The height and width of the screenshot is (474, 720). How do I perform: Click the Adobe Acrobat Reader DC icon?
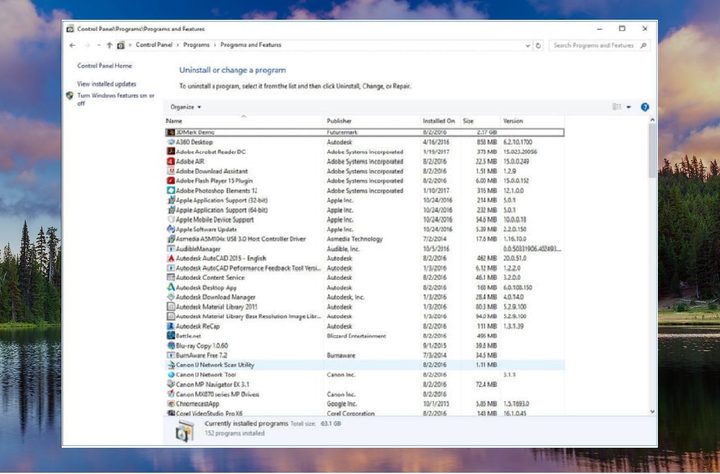coord(171,152)
